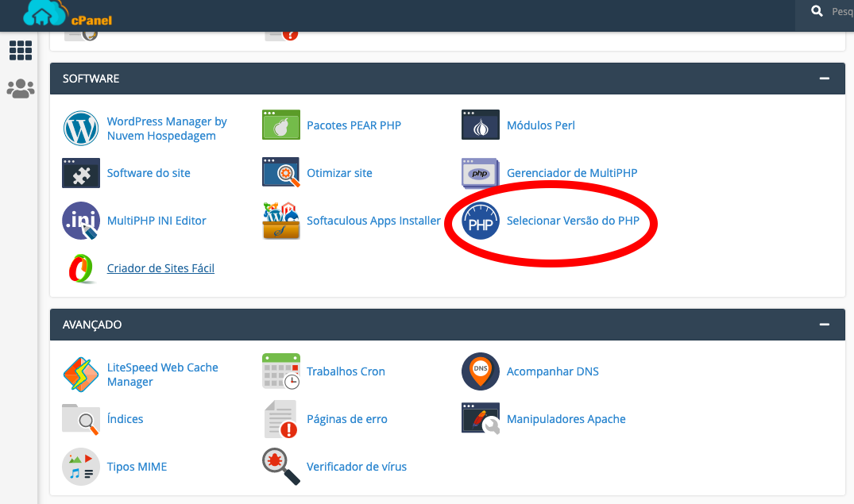Screen dimensions: 854x504
Task: Click the cPanel logo in the header
Action: click(x=68, y=13)
